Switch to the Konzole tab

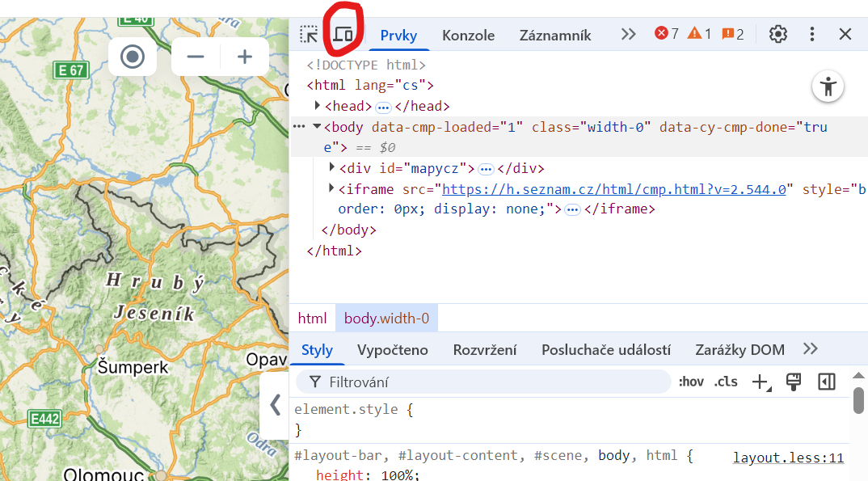tap(468, 36)
